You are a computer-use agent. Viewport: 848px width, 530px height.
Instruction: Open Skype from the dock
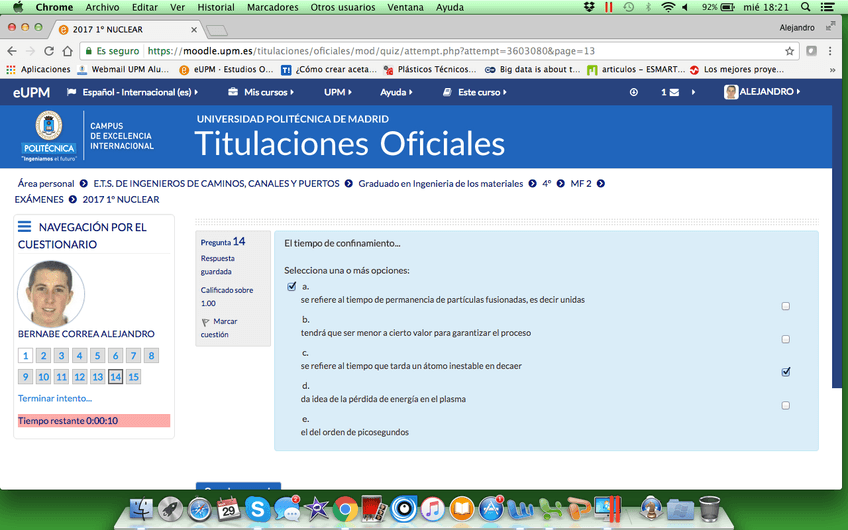[257, 508]
